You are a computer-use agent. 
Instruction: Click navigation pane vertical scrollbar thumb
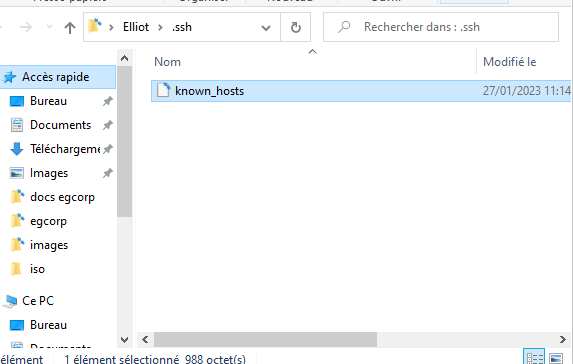click(x=125, y=141)
